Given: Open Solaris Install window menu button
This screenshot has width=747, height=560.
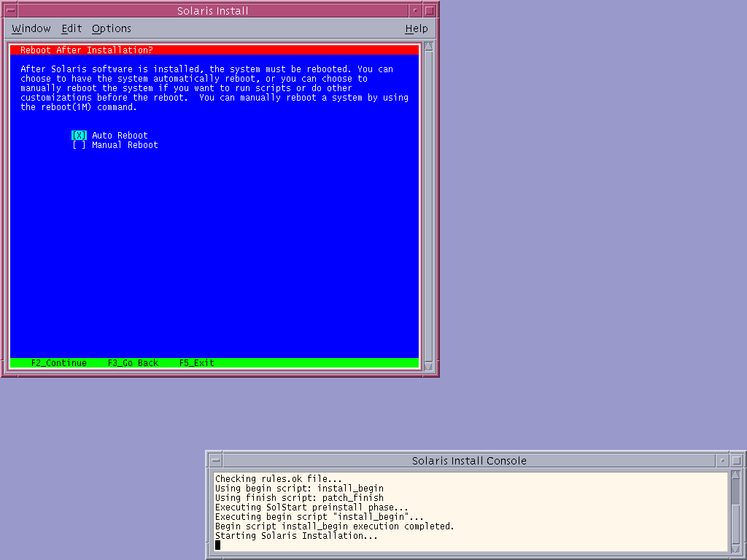Looking at the screenshot, I should [x=10, y=10].
